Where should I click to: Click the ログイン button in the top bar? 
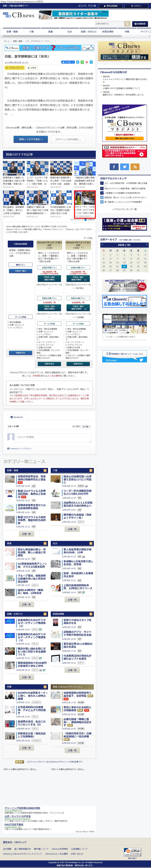click(x=136, y=6)
